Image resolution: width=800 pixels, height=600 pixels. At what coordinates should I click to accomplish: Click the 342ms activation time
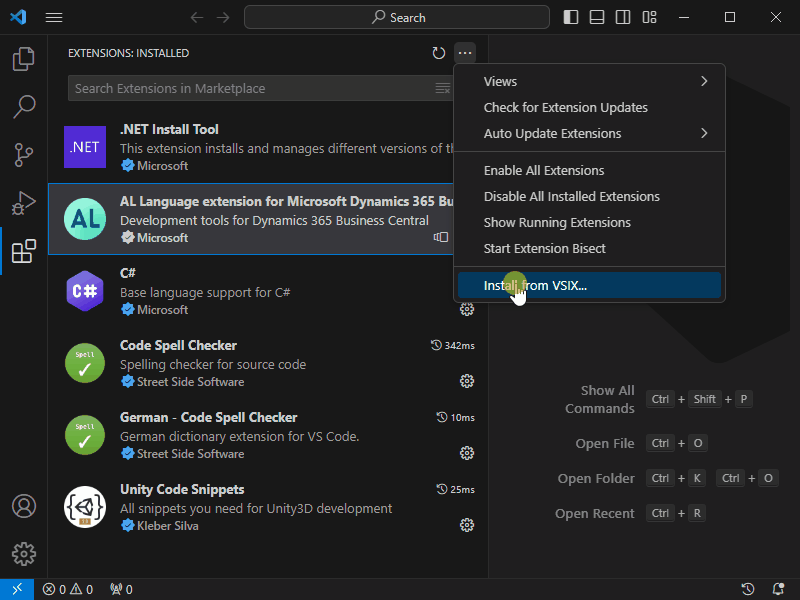453,345
